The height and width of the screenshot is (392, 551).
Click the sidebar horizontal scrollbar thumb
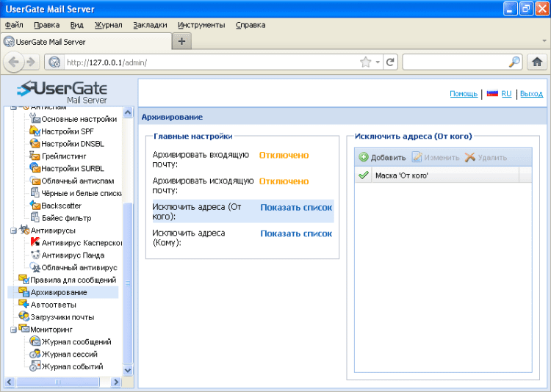[x=58, y=382]
